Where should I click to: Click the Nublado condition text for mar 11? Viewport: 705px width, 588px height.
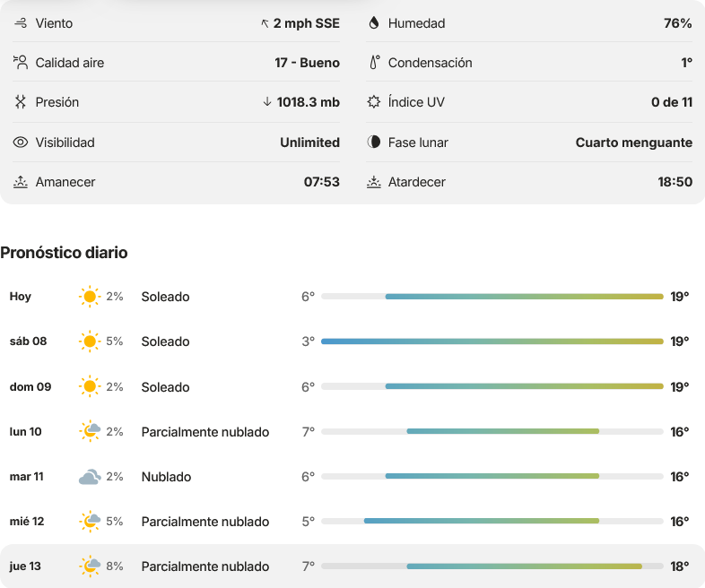(166, 477)
